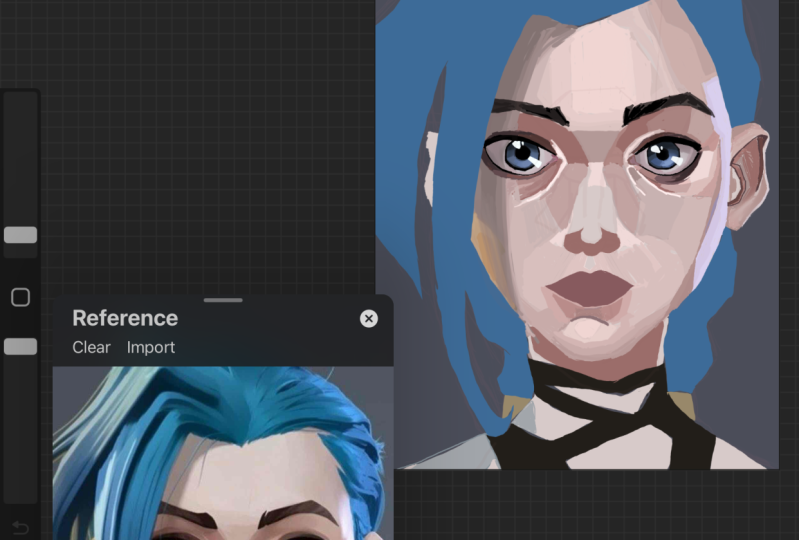This screenshot has height=540, width=799.
Task: Tap the portrait painting on canvas
Action: [x=577, y=234]
